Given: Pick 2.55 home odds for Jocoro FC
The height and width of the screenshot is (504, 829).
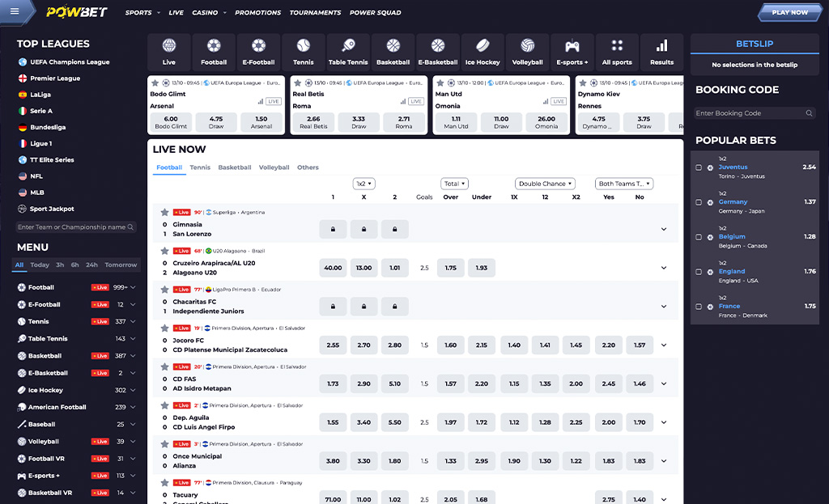Looking at the screenshot, I should tap(333, 345).
